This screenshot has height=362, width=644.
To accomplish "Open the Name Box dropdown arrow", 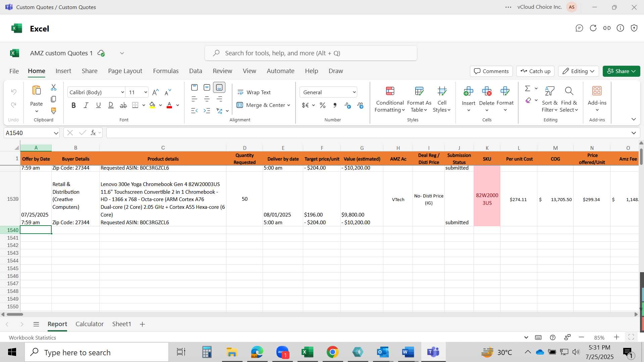I will (56, 133).
